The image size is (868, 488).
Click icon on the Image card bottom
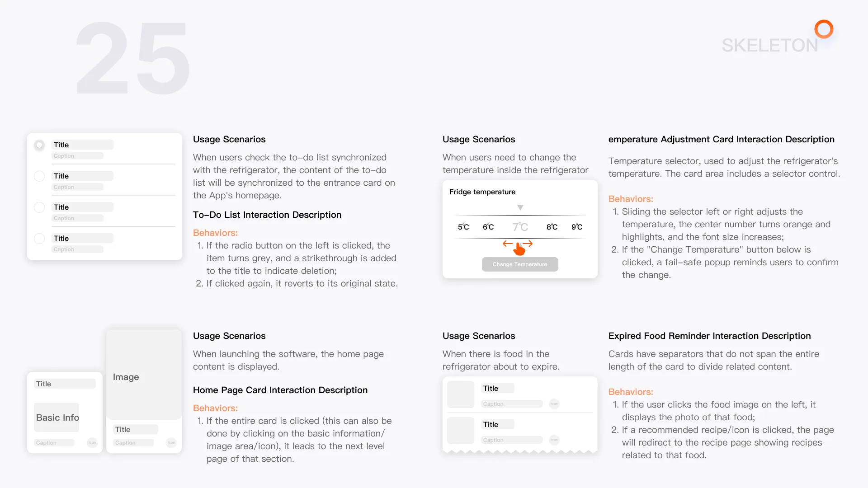click(171, 443)
